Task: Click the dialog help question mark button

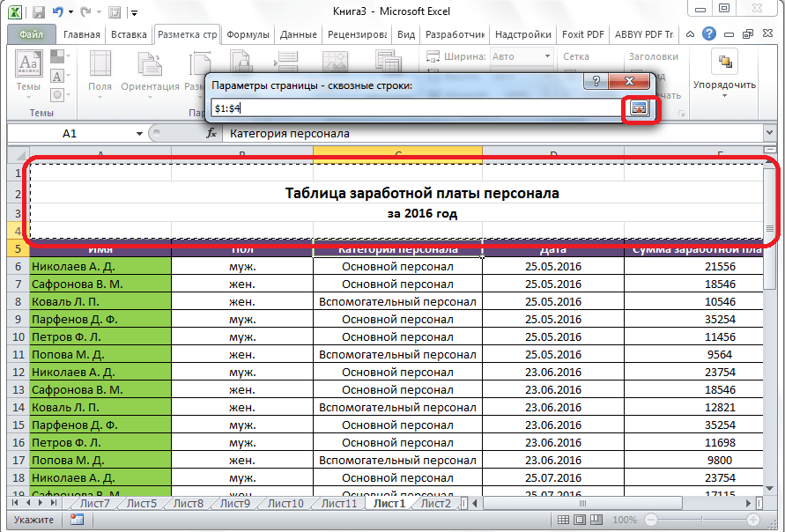Action: pyautogui.click(x=596, y=81)
